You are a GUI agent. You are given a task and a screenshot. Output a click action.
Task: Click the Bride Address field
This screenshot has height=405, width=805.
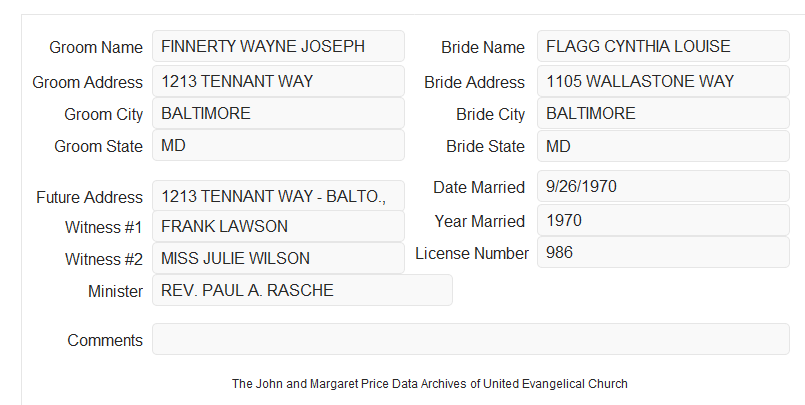click(663, 81)
